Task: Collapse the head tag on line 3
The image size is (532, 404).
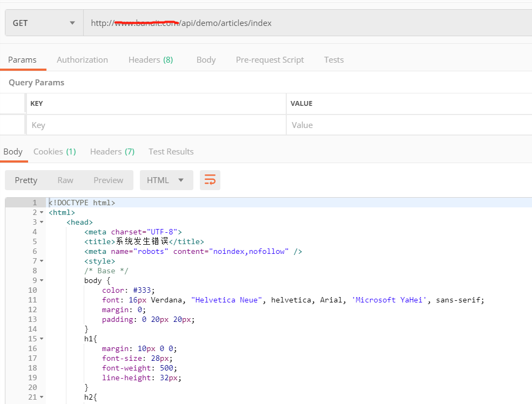Action: (42, 222)
